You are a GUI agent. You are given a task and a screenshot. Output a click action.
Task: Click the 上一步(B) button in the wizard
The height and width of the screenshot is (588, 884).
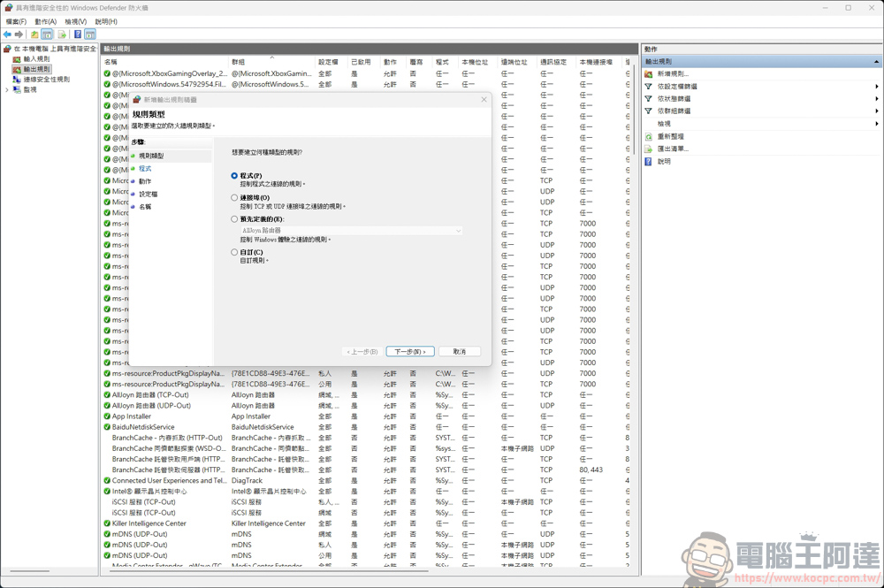pos(362,352)
